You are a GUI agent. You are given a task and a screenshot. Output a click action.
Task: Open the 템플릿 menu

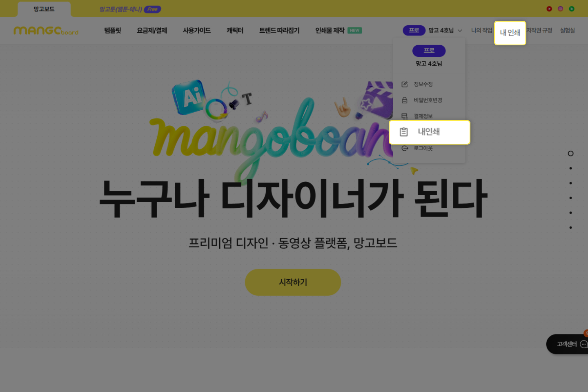click(113, 31)
